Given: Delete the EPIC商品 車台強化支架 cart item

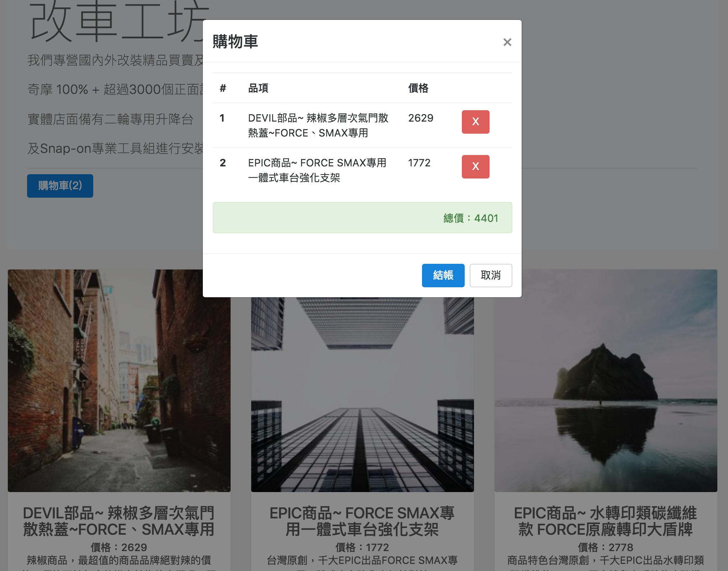Looking at the screenshot, I should pyautogui.click(x=475, y=167).
